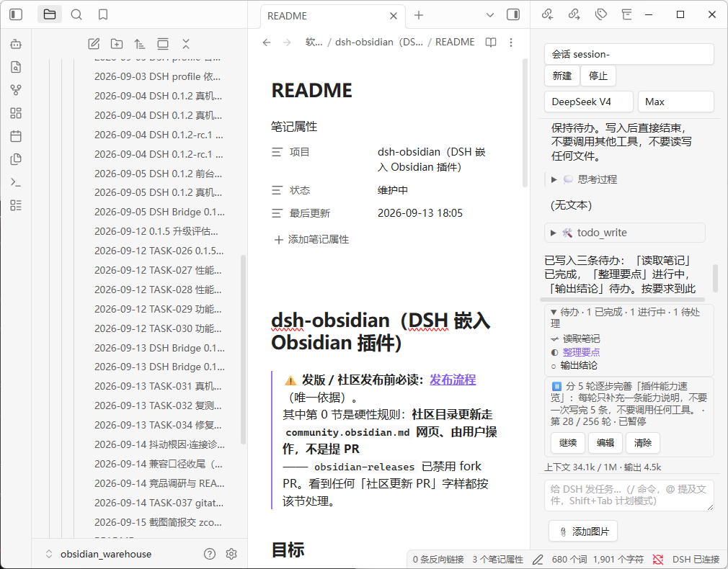Click the collapsed breadcrumb 软... folder

point(314,42)
